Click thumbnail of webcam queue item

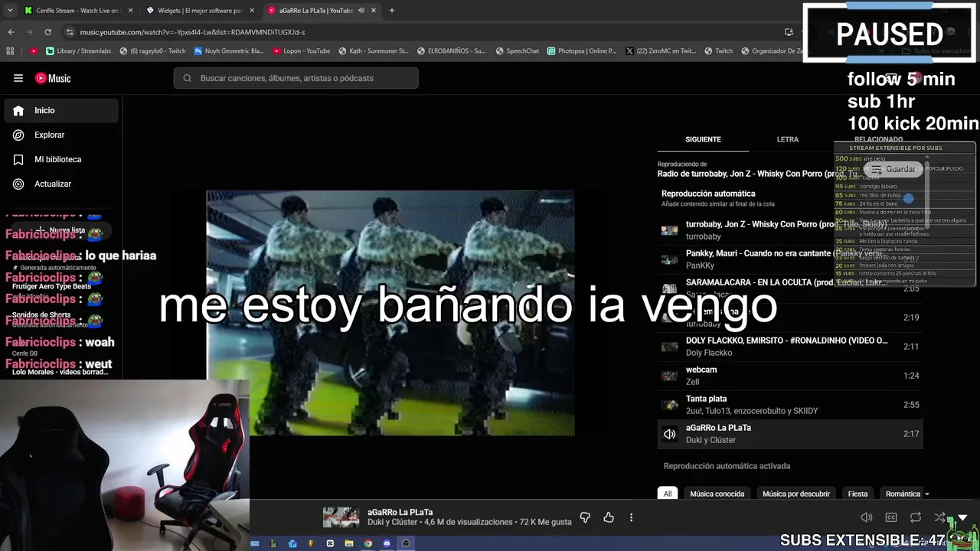(x=670, y=376)
